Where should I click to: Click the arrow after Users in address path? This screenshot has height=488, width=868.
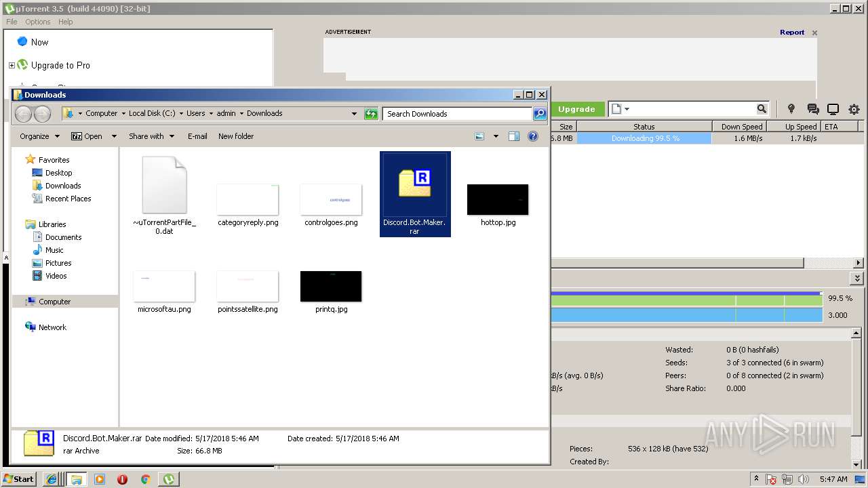[211, 114]
